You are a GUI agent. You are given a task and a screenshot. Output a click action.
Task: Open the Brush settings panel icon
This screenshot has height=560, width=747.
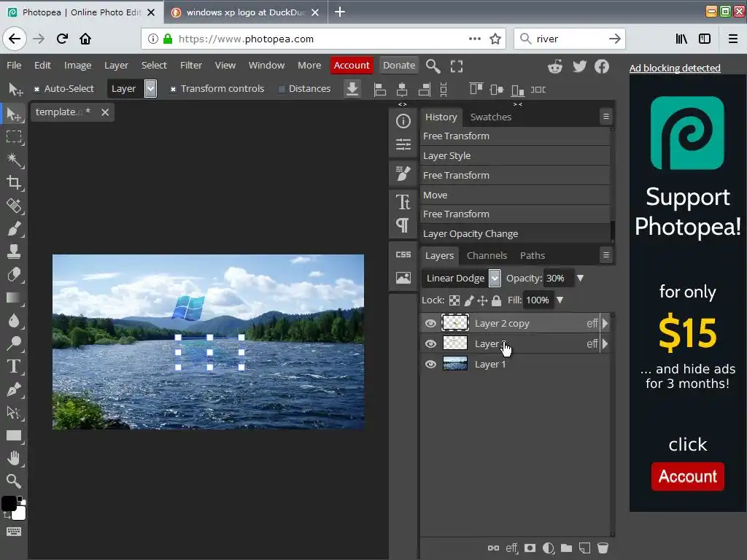(x=403, y=174)
